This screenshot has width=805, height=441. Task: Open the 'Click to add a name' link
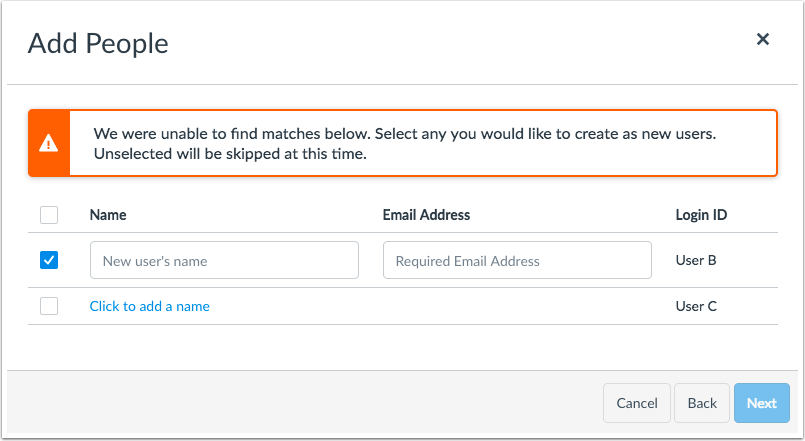click(150, 306)
